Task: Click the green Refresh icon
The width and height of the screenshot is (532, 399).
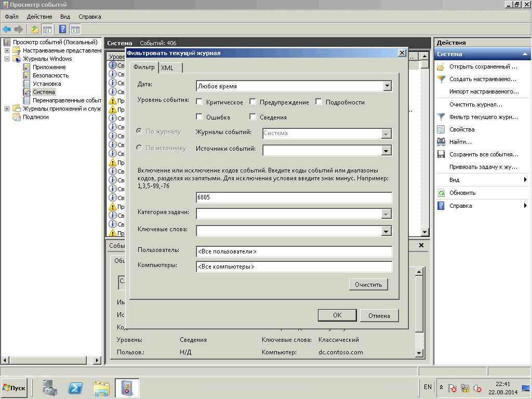Action: tap(441, 193)
